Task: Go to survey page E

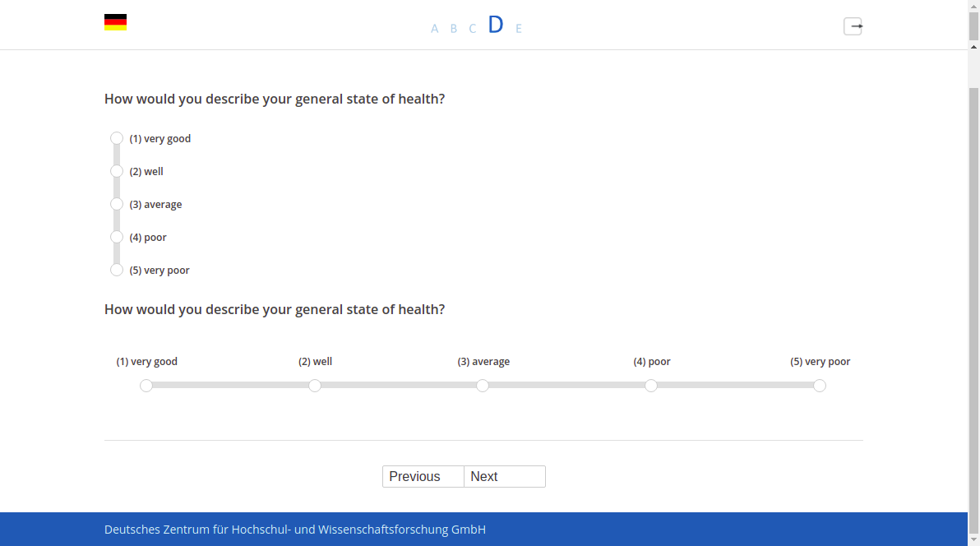Action: 518,28
